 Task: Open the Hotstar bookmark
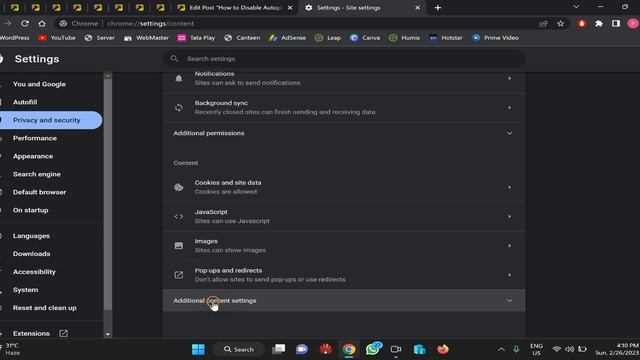coord(446,38)
